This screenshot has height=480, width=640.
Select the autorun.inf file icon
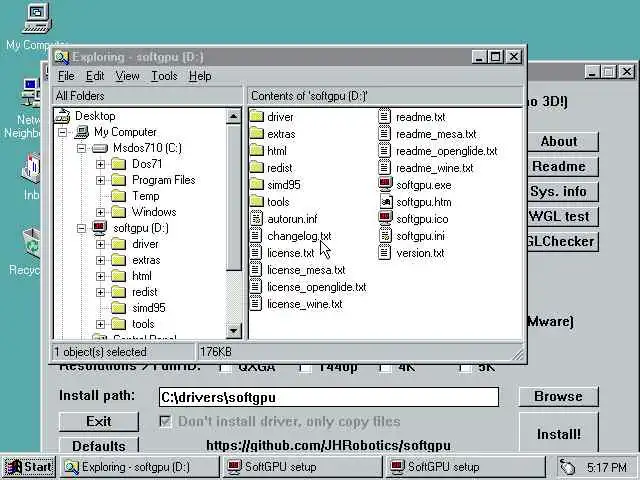[x=256, y=218]
